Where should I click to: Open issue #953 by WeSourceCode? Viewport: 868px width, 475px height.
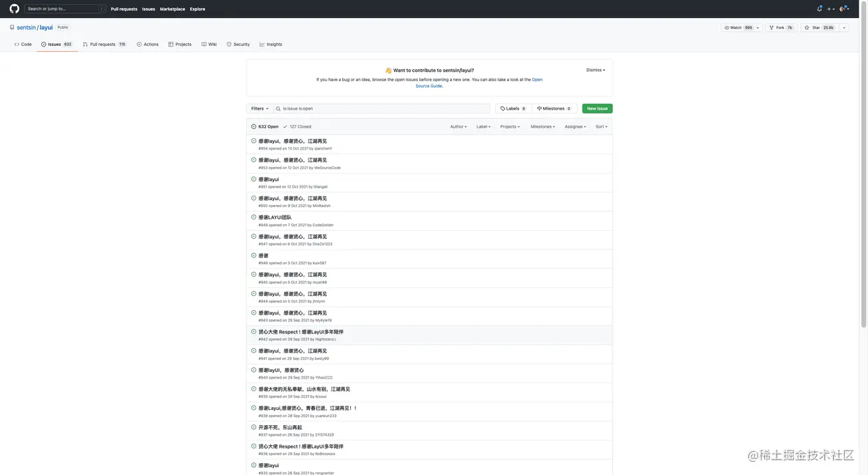292,160
